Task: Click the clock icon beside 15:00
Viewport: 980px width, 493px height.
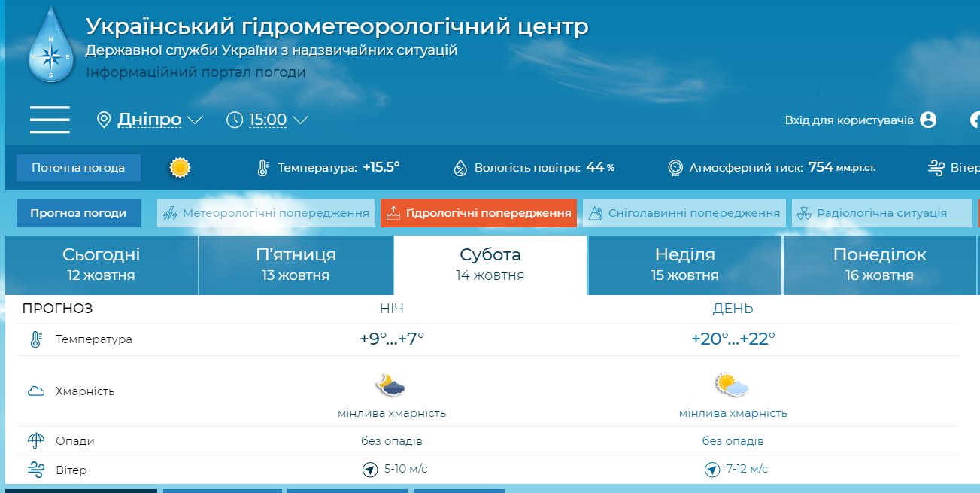Action: pos(235,120)
